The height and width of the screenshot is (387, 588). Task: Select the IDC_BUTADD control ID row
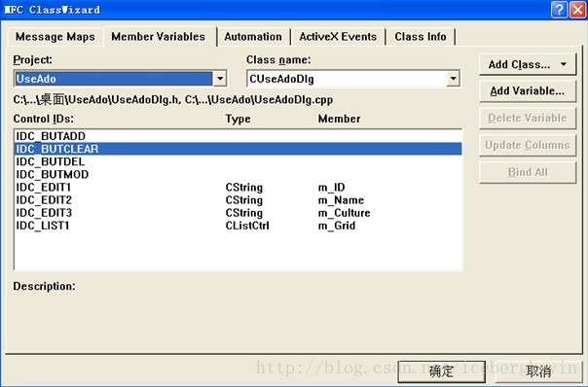click(239, 136)
